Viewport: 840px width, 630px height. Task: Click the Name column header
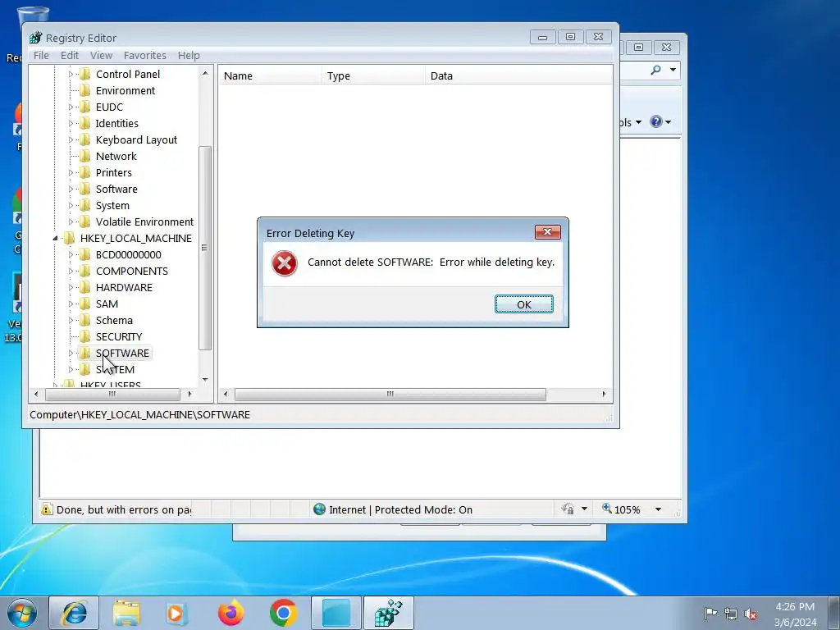(x=270, y=76)
